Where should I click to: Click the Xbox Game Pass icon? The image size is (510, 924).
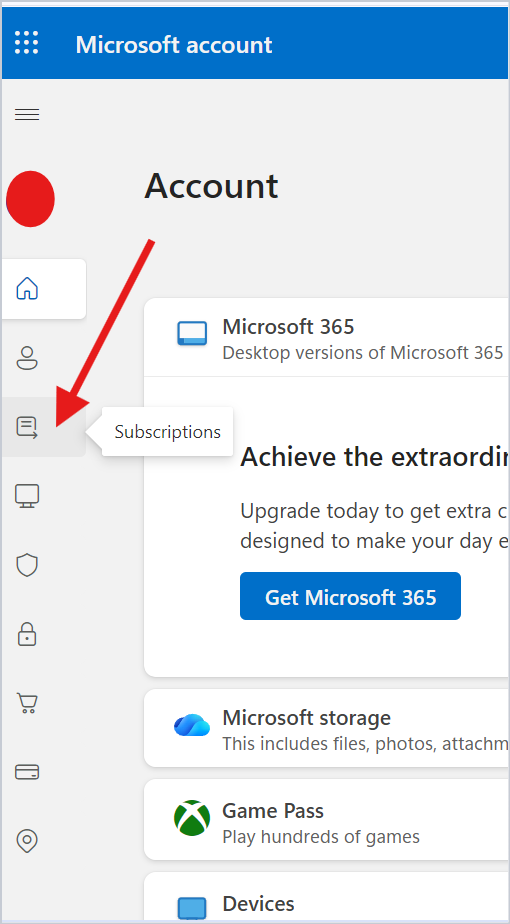pyautogui.click(x=192, y=817)
